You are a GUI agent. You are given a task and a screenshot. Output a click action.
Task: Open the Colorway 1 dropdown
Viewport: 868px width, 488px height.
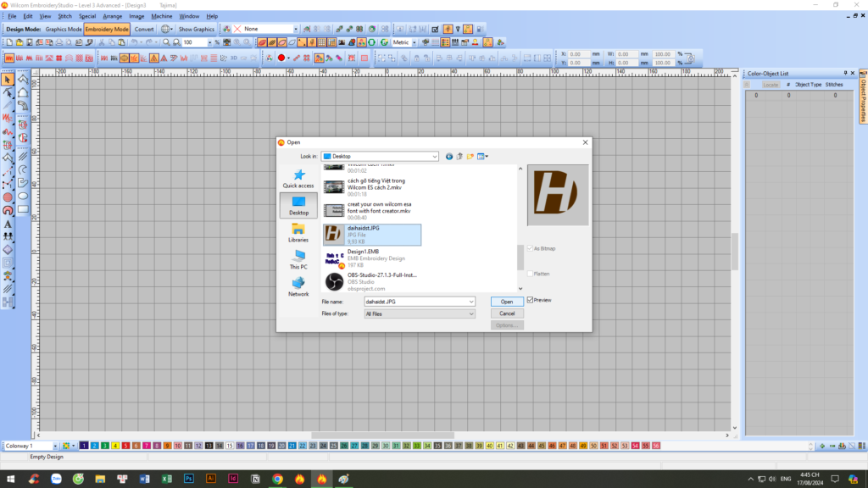(55, 446)
